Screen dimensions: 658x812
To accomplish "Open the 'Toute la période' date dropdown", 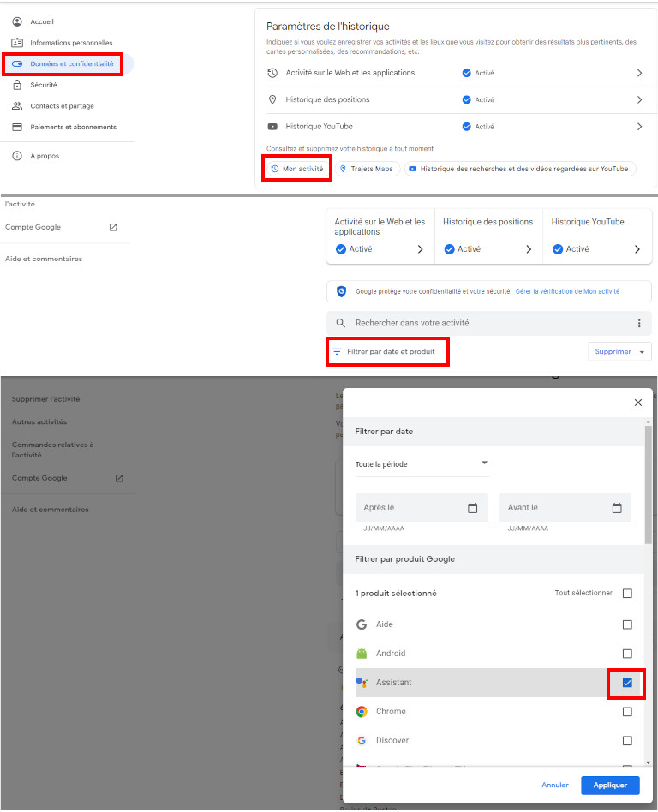I will [422, 463].
